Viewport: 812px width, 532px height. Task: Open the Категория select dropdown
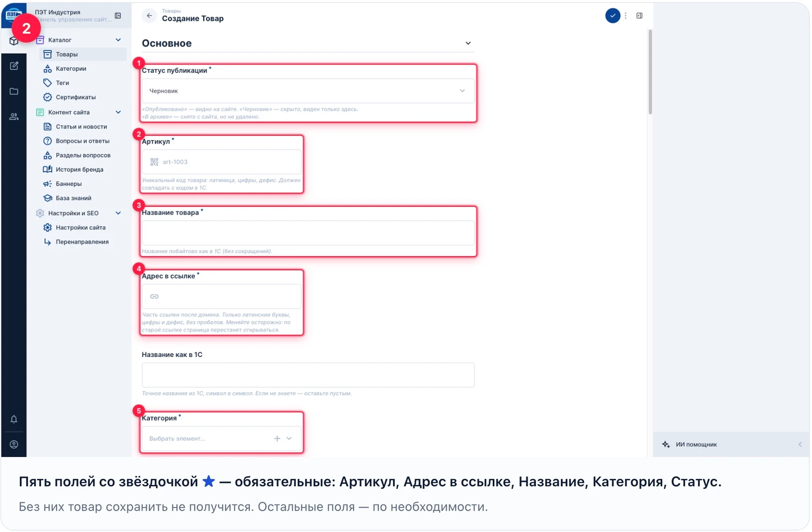click(x=222, y=439)
